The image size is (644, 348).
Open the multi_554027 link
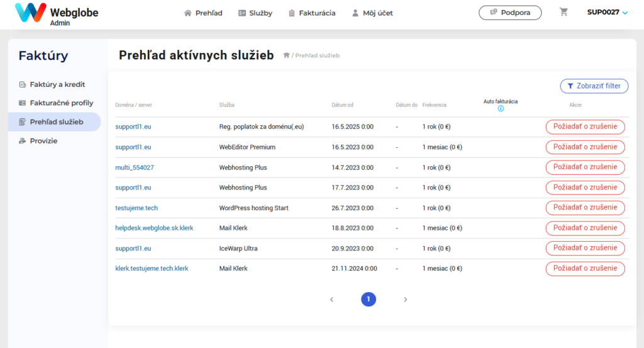(135, 167)
